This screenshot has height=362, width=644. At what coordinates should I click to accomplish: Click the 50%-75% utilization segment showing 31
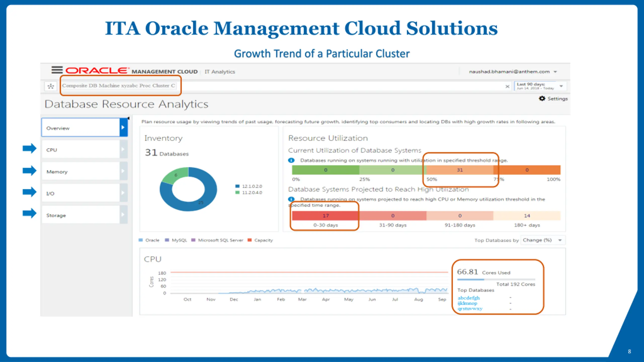pos(460,170)
